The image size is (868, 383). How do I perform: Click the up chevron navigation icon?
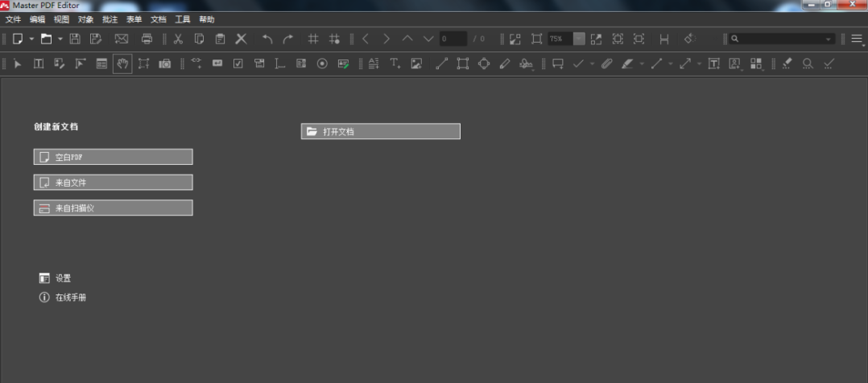pos(407,39)
